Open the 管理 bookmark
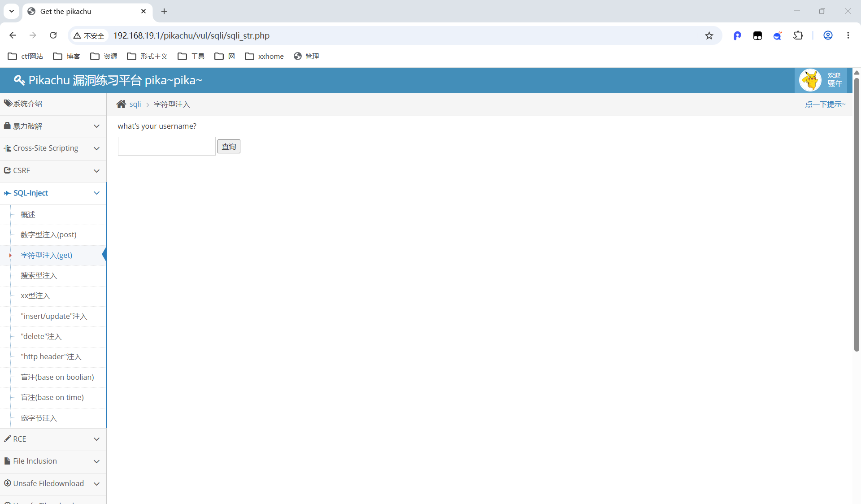Viewport: 861px width, 504px height. point(307,56)
